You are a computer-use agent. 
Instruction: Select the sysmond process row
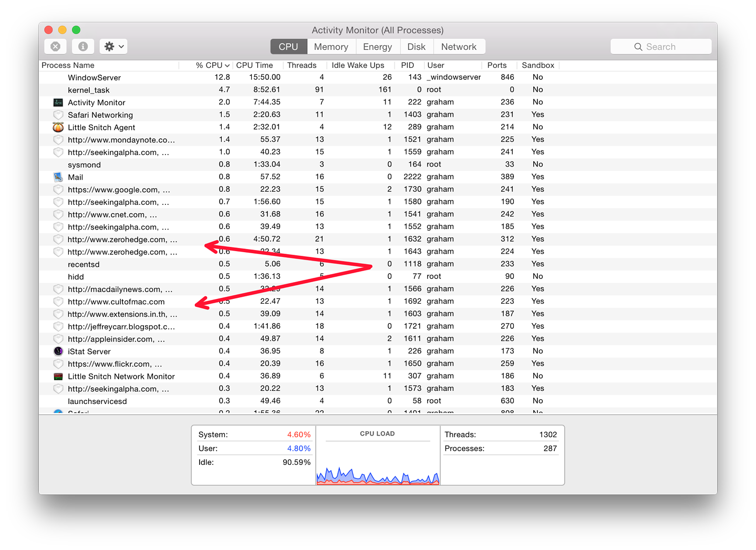tap(378, 164)
